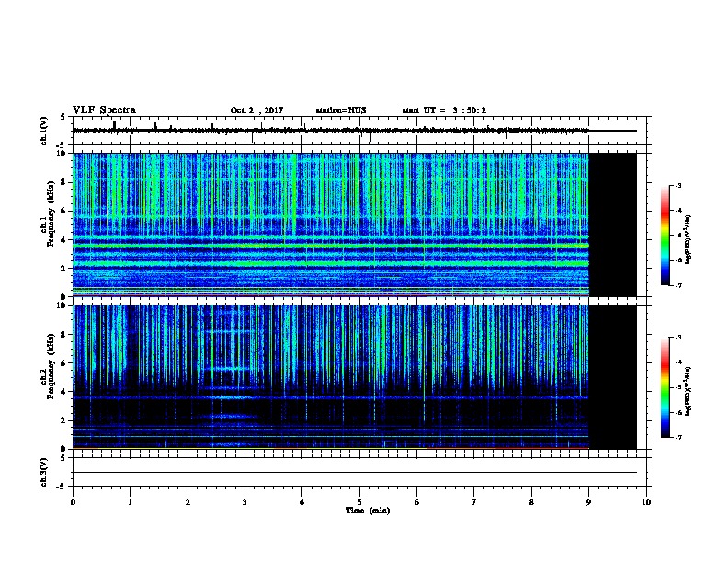Image resolution: width=728 pixels, height=563 pixels.
Task: Click the ch.1 frequency axis '10' tick label
Action: point(62,154)
